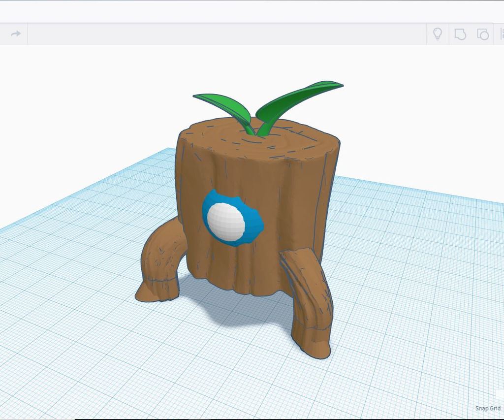Toggle visibility using the lightbulb control
This screenshot has width=504, height=420.
click(x=438, y=34)
